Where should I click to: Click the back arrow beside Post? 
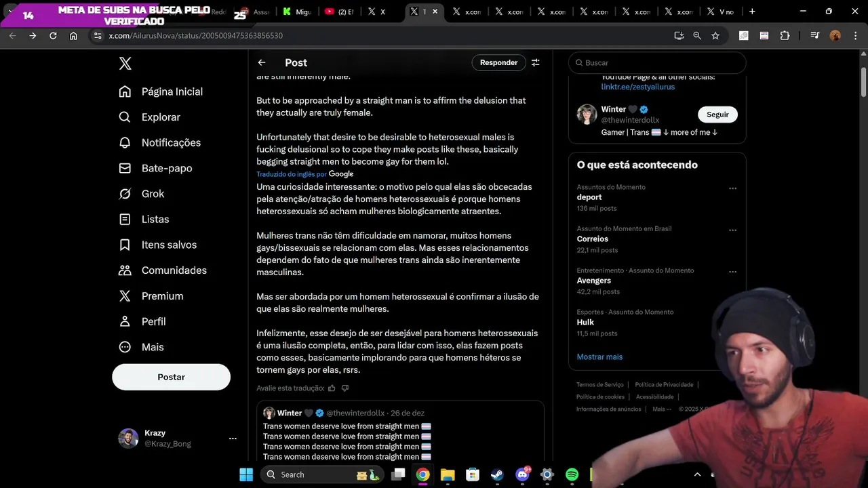coord(262,62)
